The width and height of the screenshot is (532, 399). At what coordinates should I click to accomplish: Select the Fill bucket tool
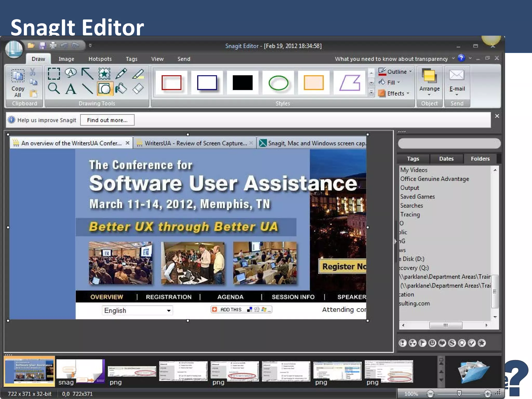coord(121,89)
